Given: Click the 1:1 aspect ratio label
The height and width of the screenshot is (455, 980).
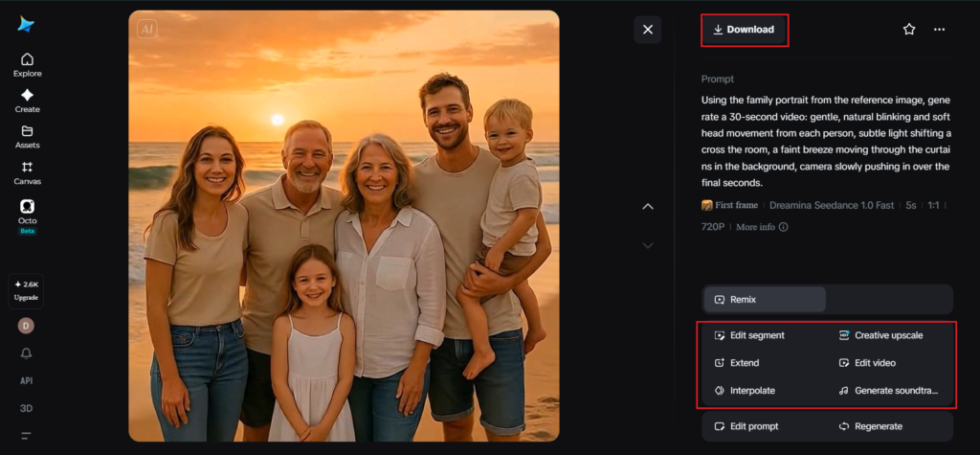Looking at the screenshot, I should coord(934,205).
